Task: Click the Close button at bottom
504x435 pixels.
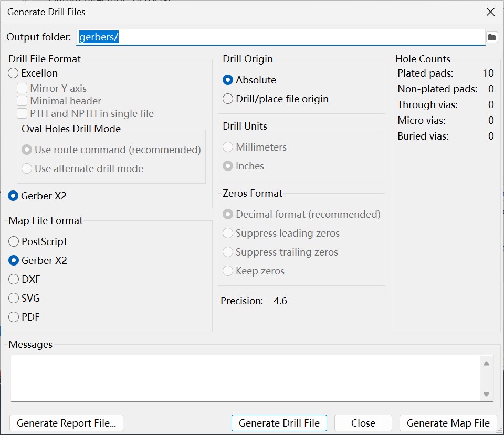Action: pyautogui.click(x=363, y=423)
